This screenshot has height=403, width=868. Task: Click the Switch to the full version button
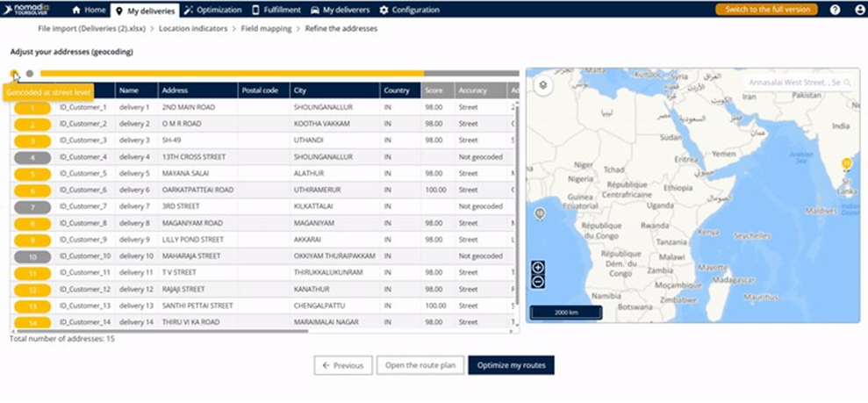(766, 10)
